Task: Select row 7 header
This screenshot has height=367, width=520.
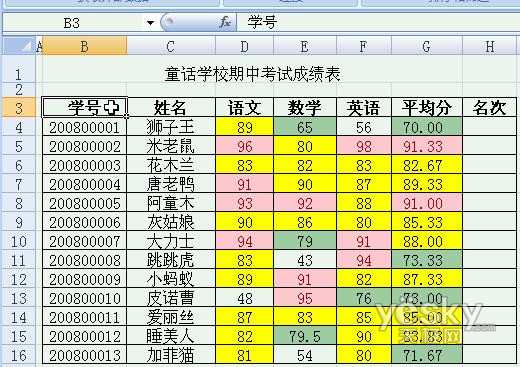Action: pyautogui.click(x=19, y=184)
